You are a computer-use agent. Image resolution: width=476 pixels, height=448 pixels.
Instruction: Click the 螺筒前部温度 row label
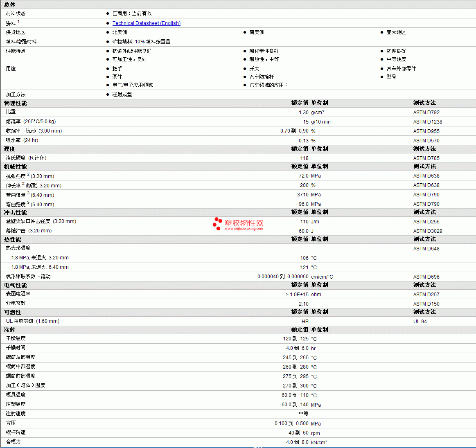pos(20,376)
